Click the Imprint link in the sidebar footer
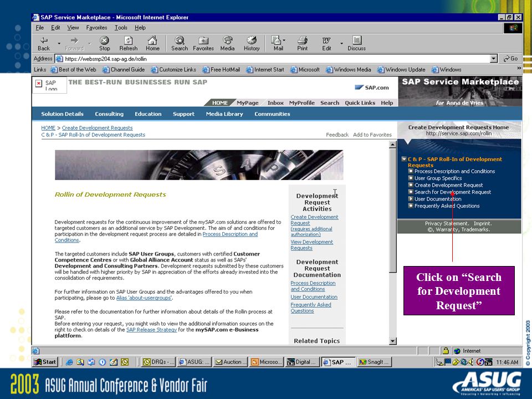The height and width of the screenshot is (399, 532). pyautogui.click(x=482, y=223)
